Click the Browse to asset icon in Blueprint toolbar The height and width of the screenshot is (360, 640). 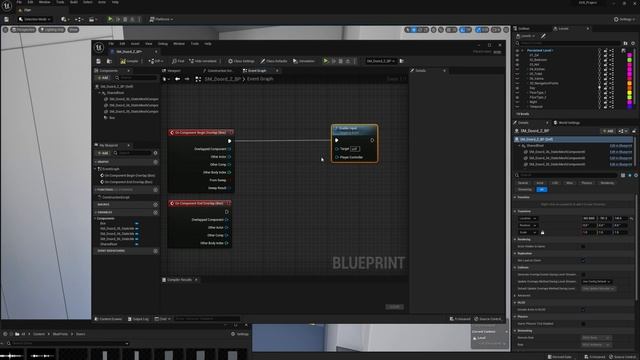coord(109,61)
